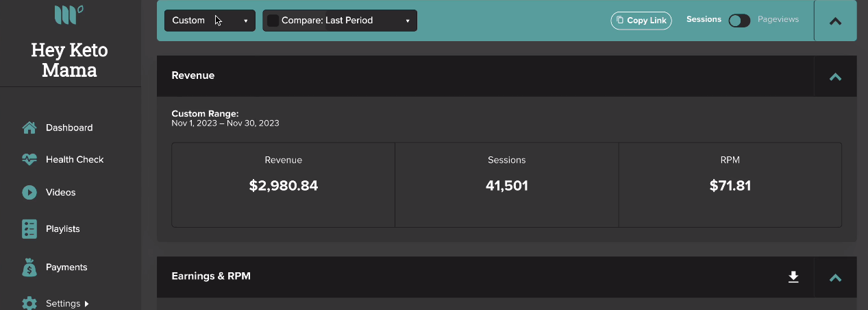
Task: Collapse the Revenue section
Action: (835, 76)
